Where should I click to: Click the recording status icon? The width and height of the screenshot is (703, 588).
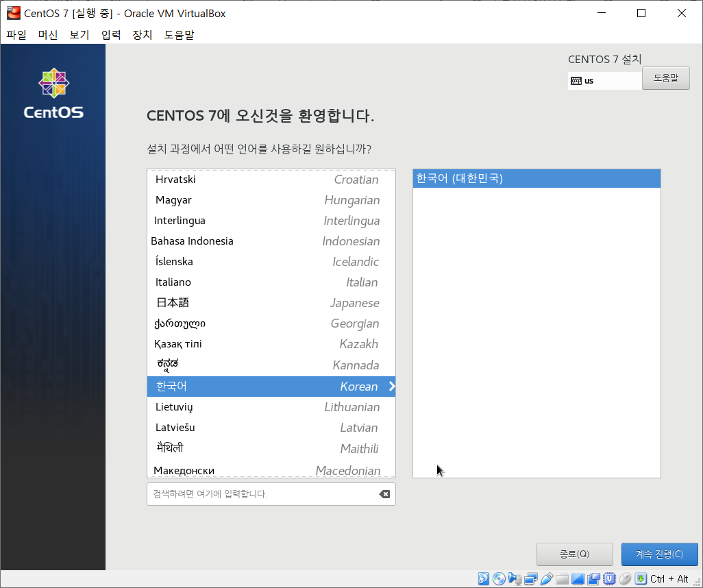coord(593,578)
